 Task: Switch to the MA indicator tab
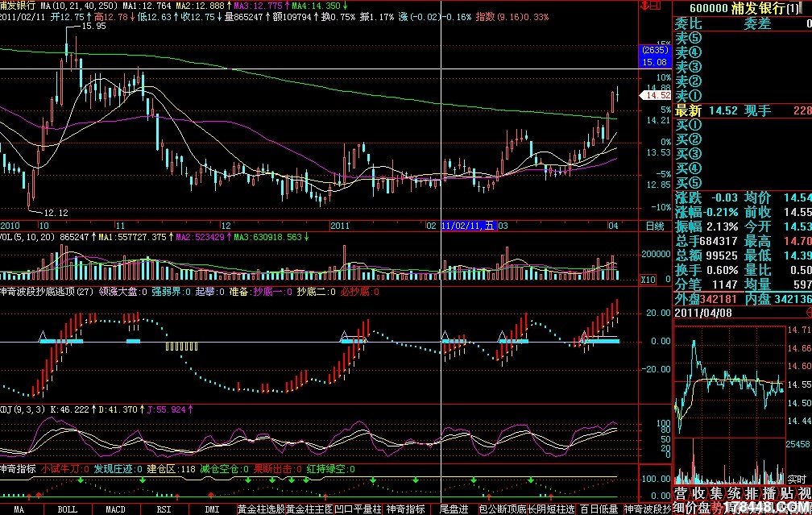pyautogui.click(x=19, y=510)
